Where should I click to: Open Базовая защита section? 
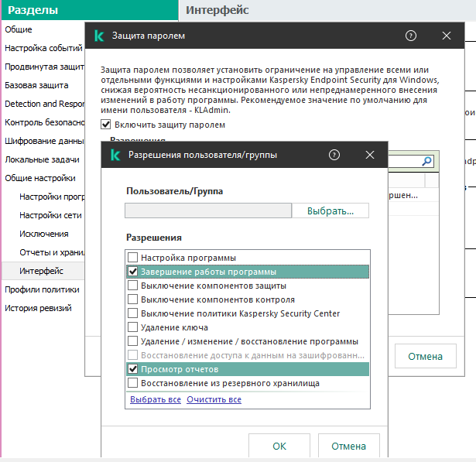point(36,85)
